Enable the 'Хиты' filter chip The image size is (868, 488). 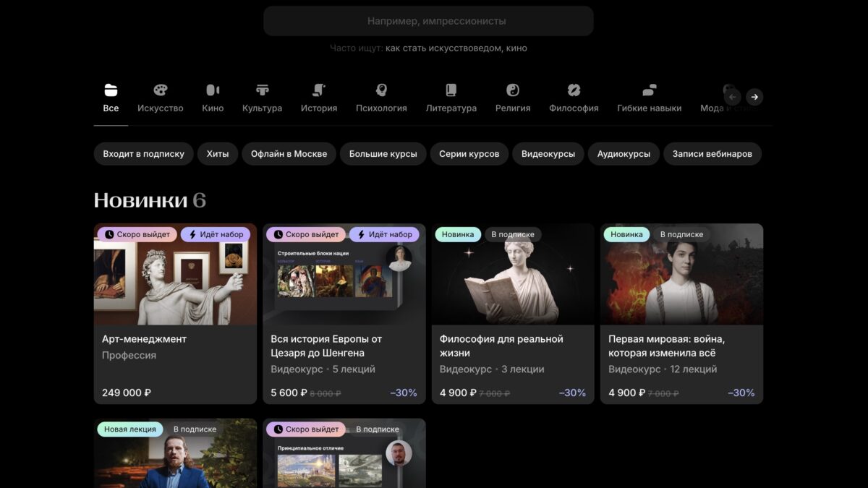tap(218, 154)
